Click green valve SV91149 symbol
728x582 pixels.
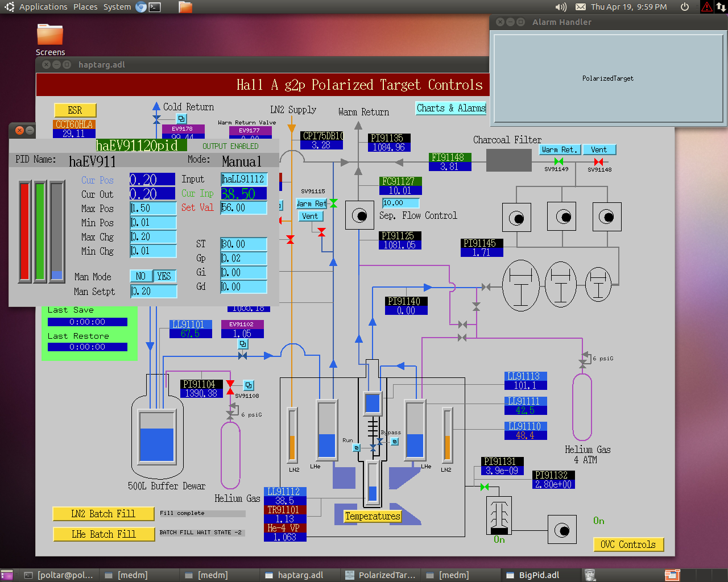(559, 162)
